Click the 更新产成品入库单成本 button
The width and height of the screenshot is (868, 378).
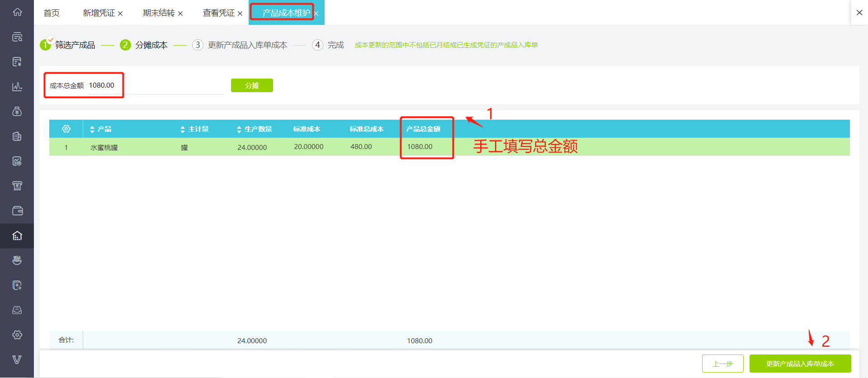[800, 364]
